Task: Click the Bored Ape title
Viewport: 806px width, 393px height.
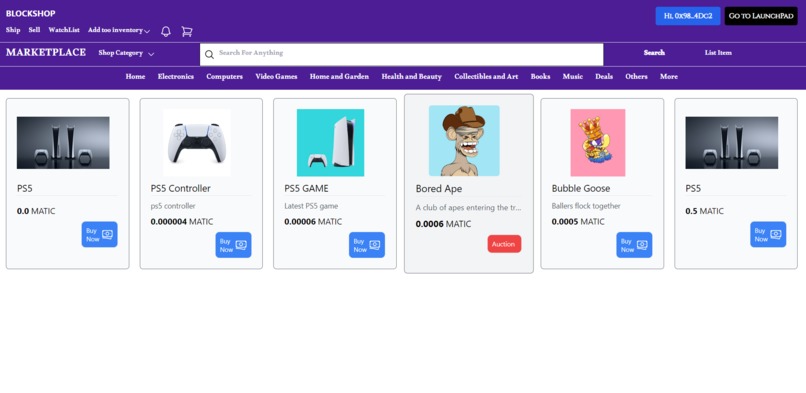Action: (439, 189)
